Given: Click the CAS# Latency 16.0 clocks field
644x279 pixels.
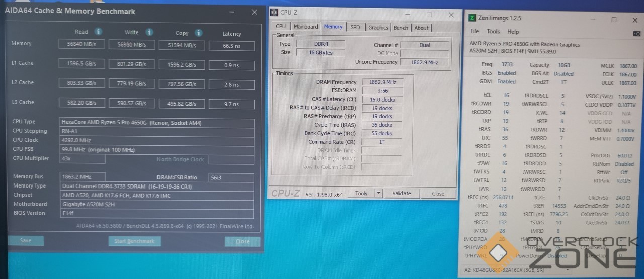Looking at the screenshot, I should click(381, 100).
